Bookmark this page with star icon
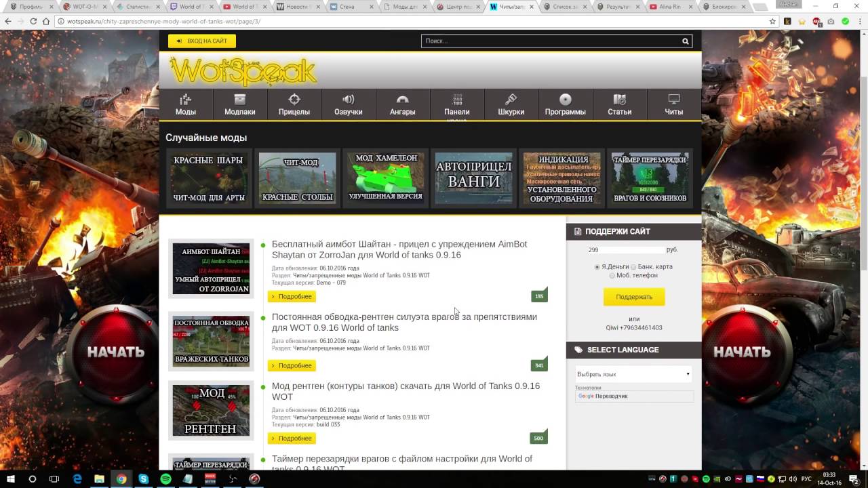This screenshot has width=868, height=488. [x=772, y=21]
